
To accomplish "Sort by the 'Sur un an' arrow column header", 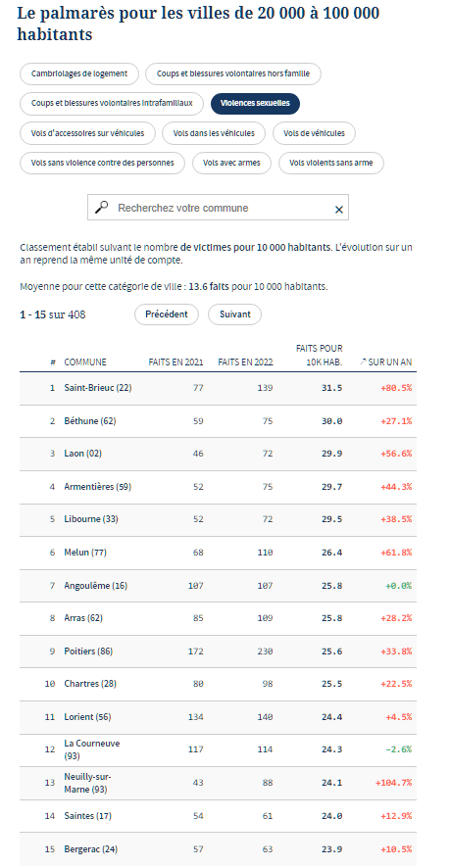I will click(385, 362).
